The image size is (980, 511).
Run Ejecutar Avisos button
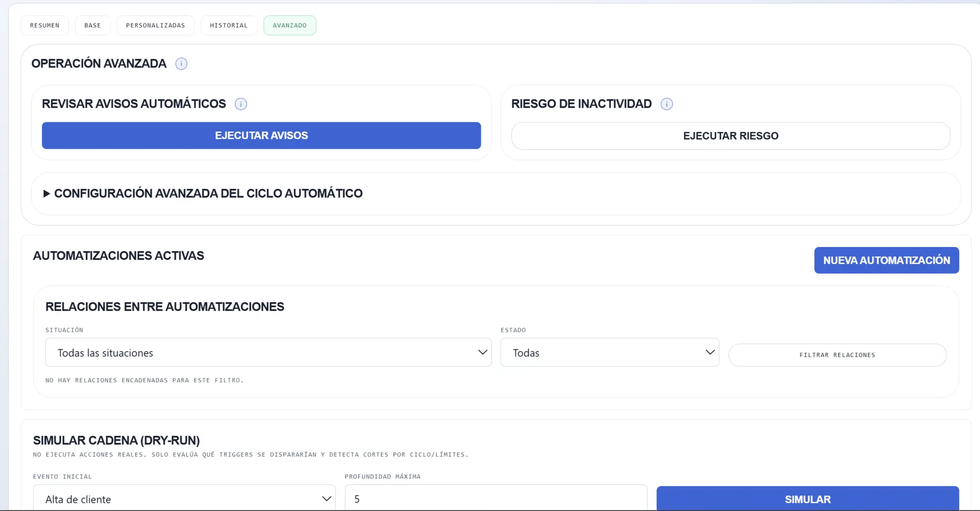(261, 136)
